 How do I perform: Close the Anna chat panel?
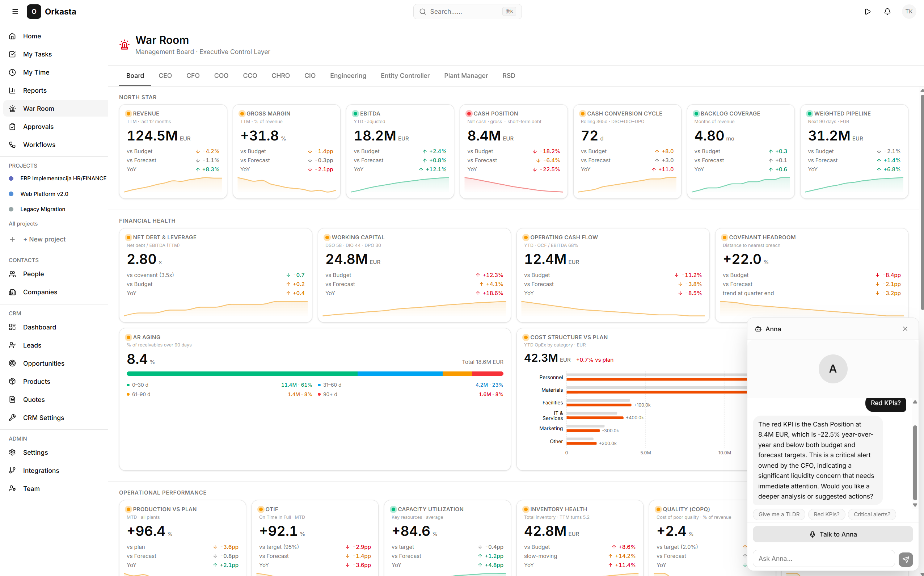coord(905,329)
